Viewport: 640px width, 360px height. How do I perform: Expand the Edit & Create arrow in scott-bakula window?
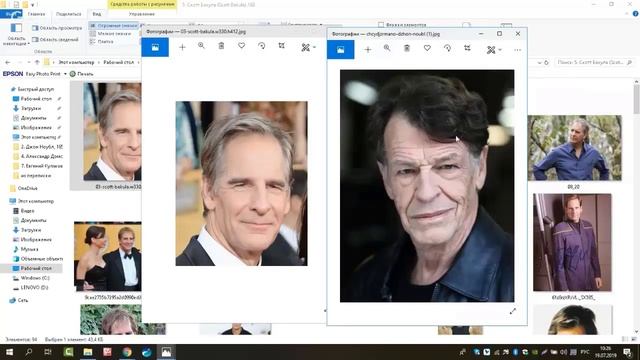314,47
